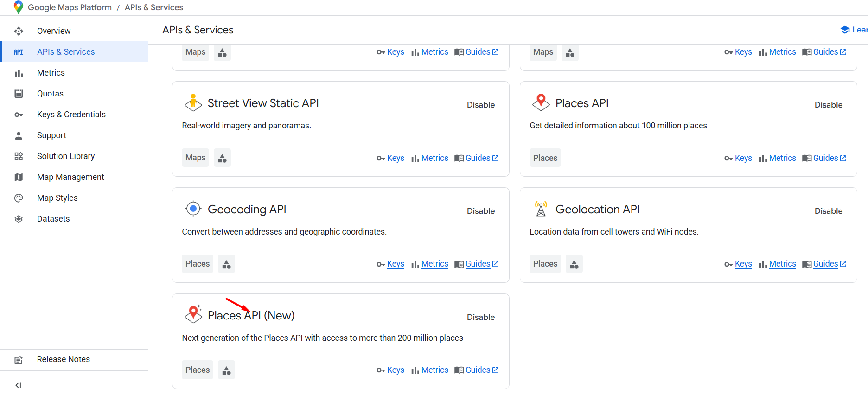
Task: Collapse the left sidebar navigation
Action: (19, 385)
